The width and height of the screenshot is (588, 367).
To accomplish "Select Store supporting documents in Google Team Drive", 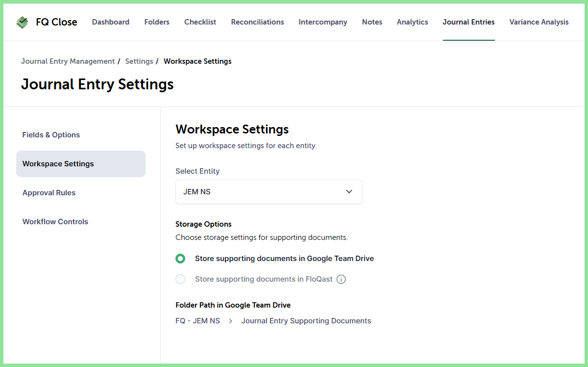I will pos(180,259).
